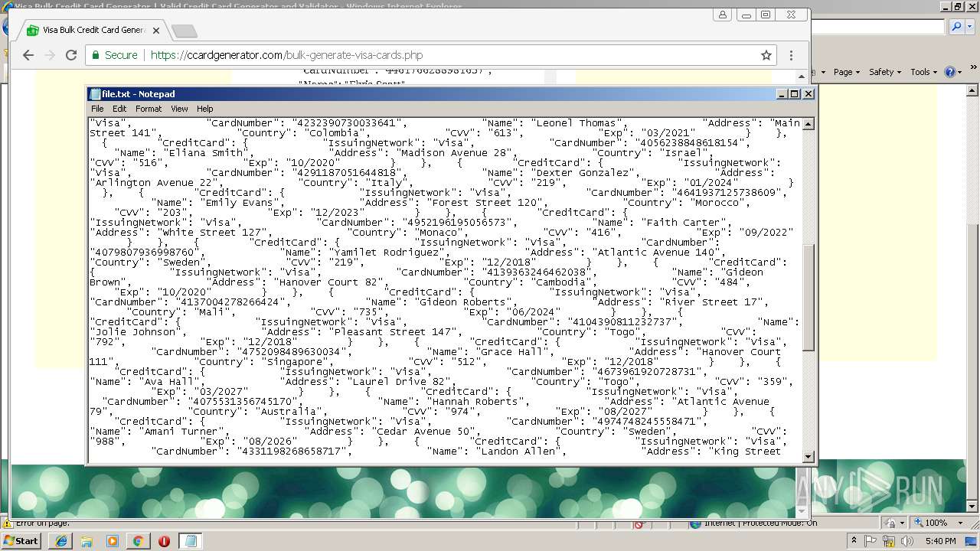The height and width of the screenshot is (551, 980).
Task: Show hidden system tray icons
Action: 854,540
